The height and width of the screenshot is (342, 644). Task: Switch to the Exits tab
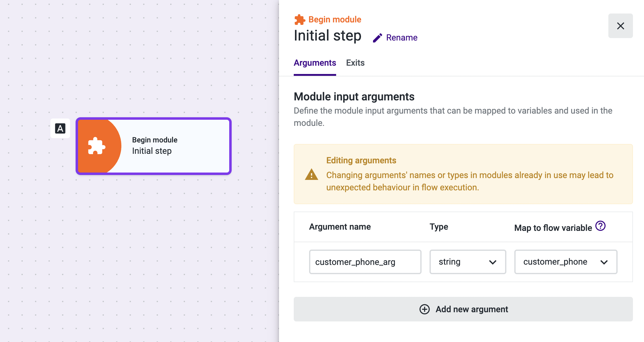point(355,63)
